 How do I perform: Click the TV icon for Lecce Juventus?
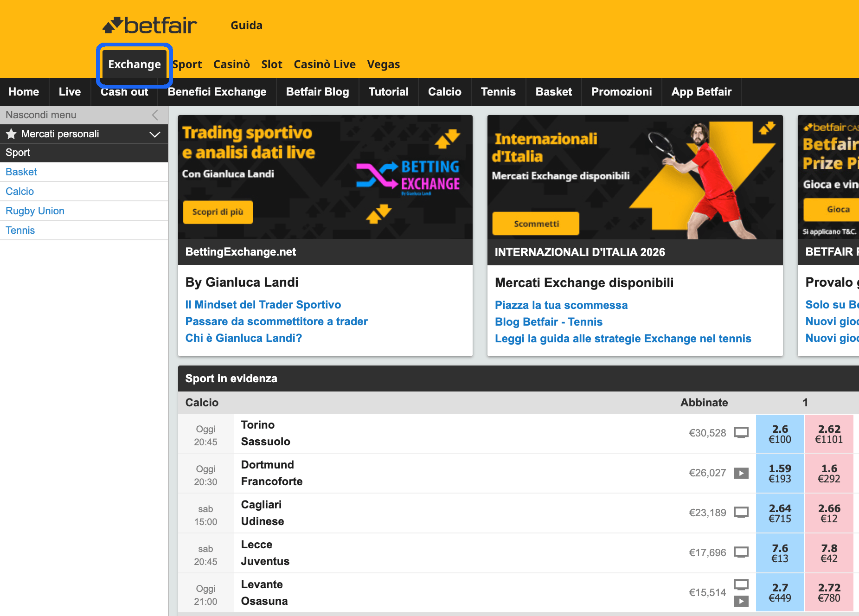point(741,552)
